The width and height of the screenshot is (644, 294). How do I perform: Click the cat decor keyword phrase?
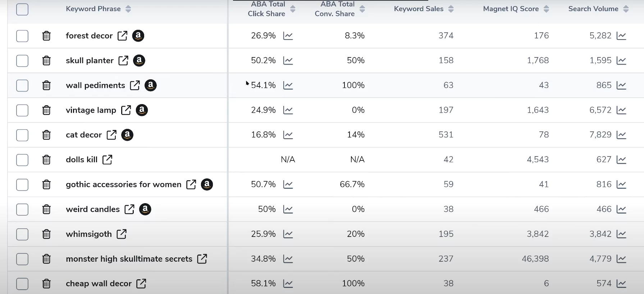84,135
